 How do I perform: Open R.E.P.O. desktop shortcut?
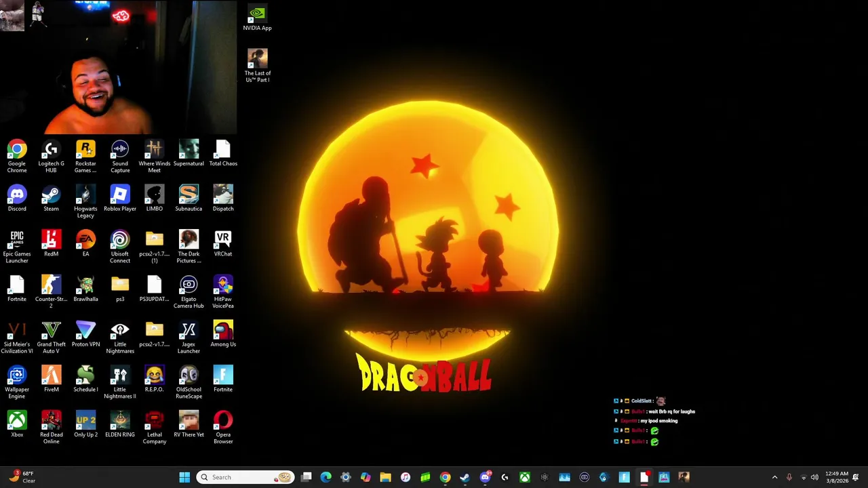tap(154, 380)
